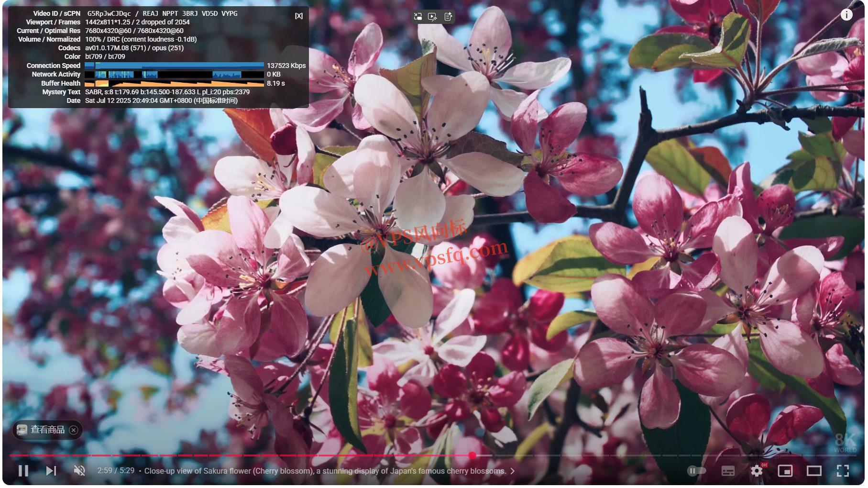
Task: Click the video magic-wand icon at top
Action: pos(432,17)
